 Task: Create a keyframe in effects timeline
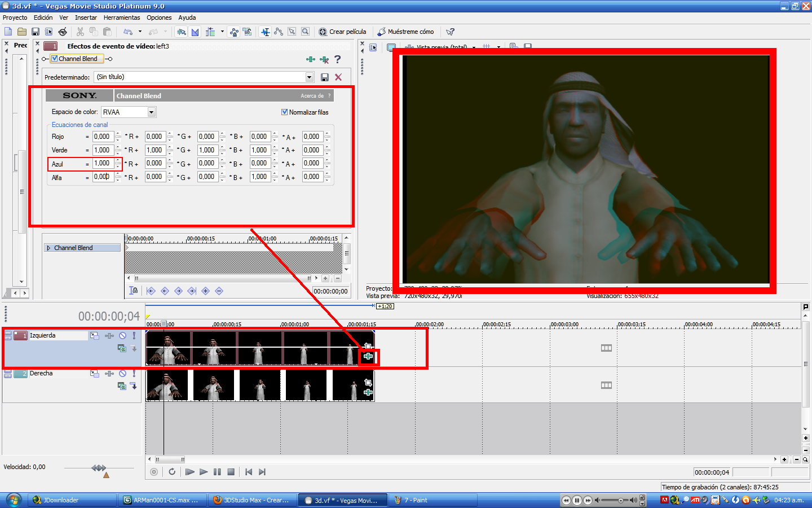[x=205, y=291]
